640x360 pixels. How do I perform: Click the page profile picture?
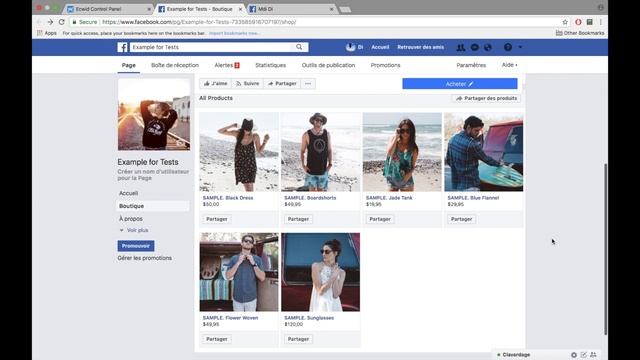[154, 115]
